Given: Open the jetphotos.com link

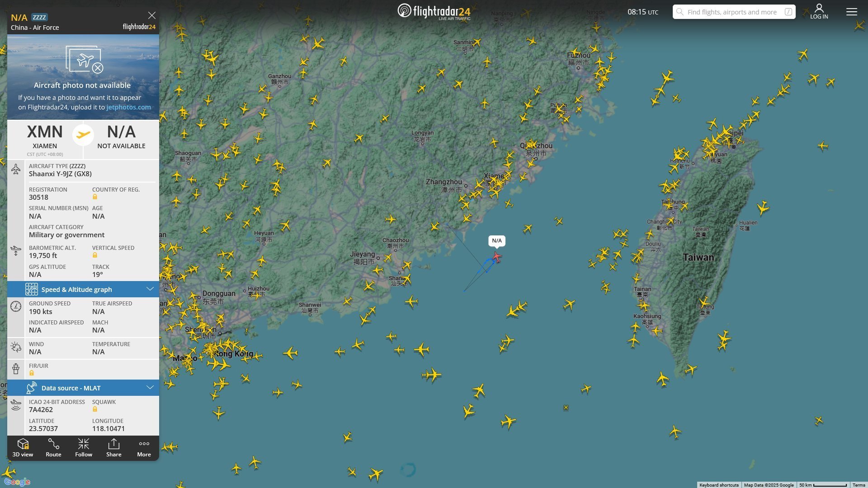Looking at the screenshot, I should (129, 107).
